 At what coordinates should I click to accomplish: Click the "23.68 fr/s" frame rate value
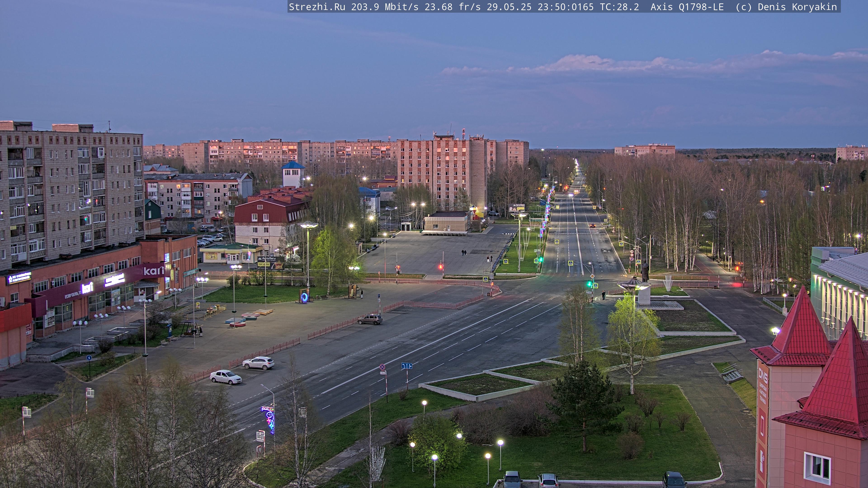point(453,7)
